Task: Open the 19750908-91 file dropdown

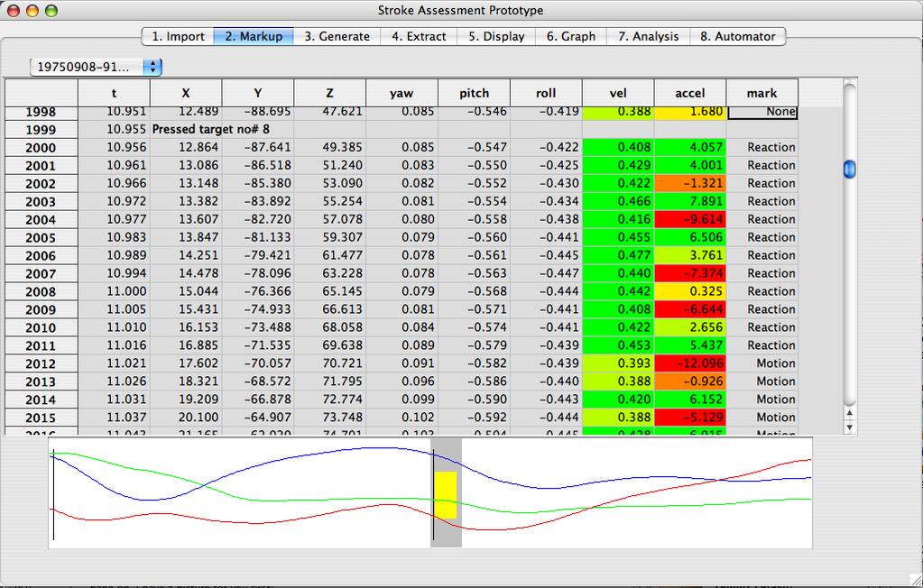Action: pyautogui.click(x=96, y=67)
